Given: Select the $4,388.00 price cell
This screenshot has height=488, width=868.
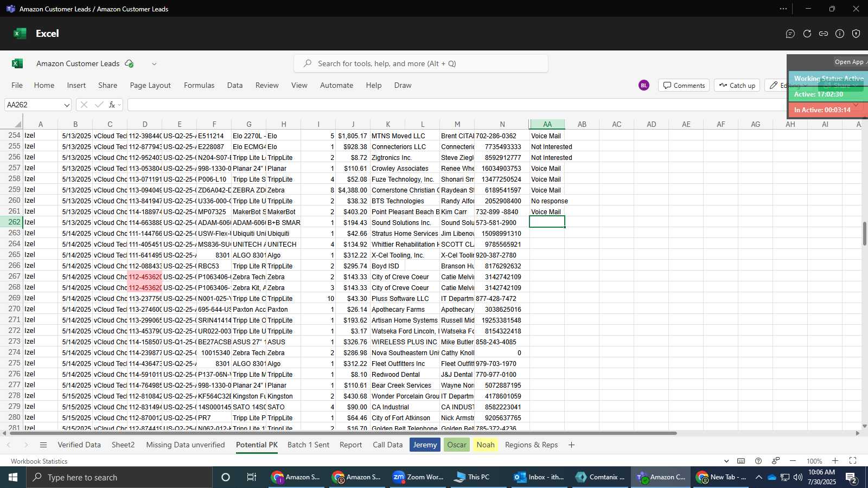Looking at the screenshot, I should click(353, 190).
